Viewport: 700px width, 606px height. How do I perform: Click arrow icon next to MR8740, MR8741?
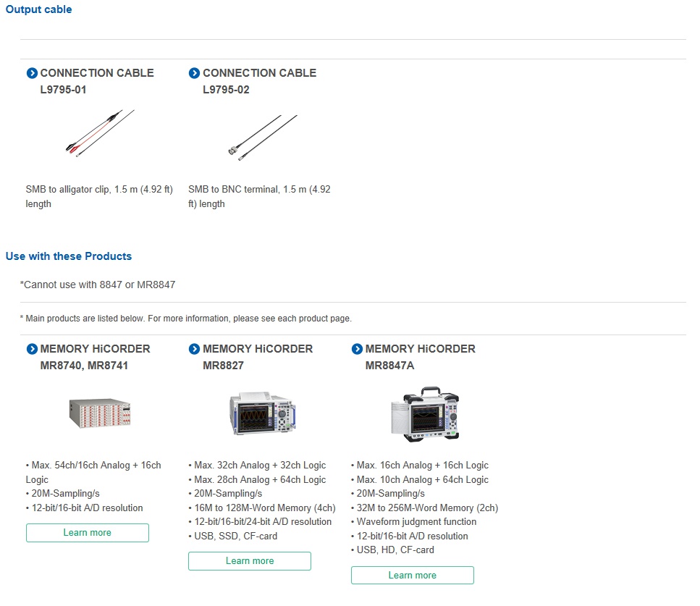pos(32,349)
